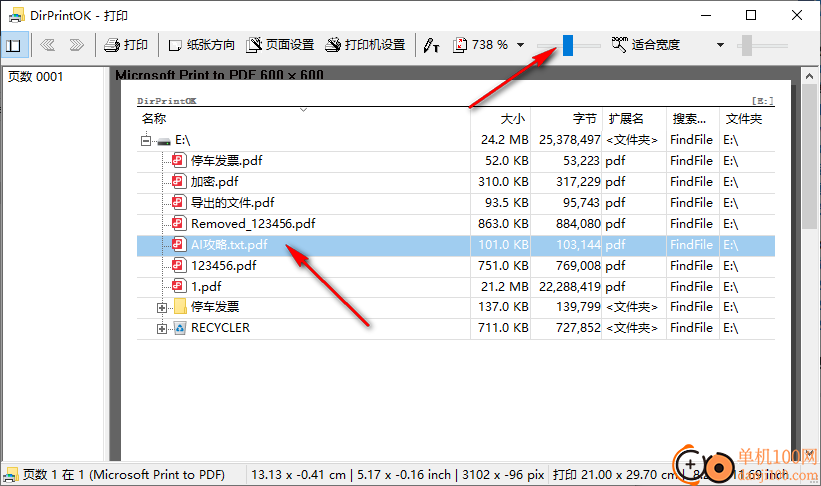Select 适合宽度 fit width option

point(646,45)
